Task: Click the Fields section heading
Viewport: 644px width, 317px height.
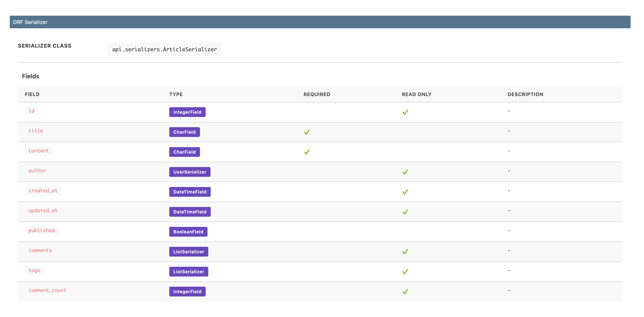Action: (31, 76)
